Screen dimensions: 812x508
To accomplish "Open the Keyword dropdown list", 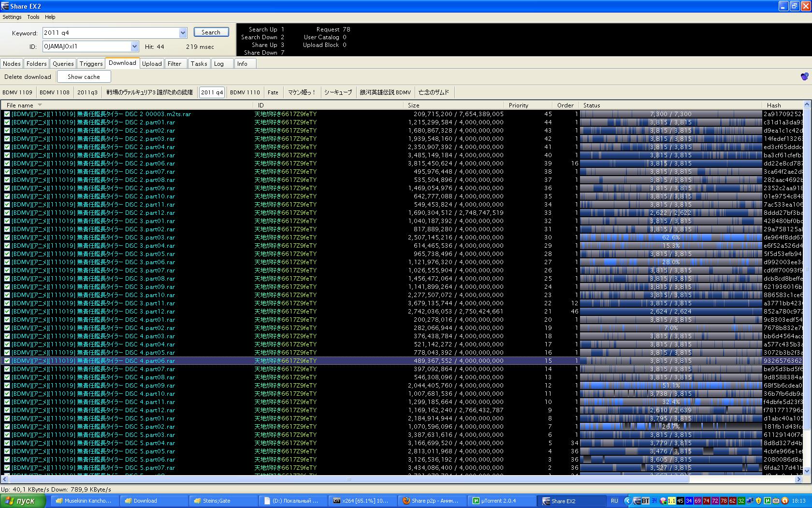I will point(183,33).
